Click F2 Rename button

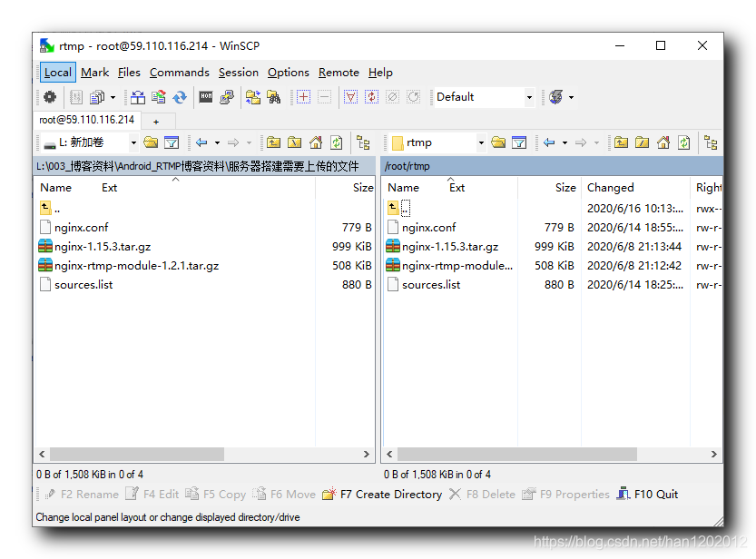pyautogui.click(x=81, y=495)
